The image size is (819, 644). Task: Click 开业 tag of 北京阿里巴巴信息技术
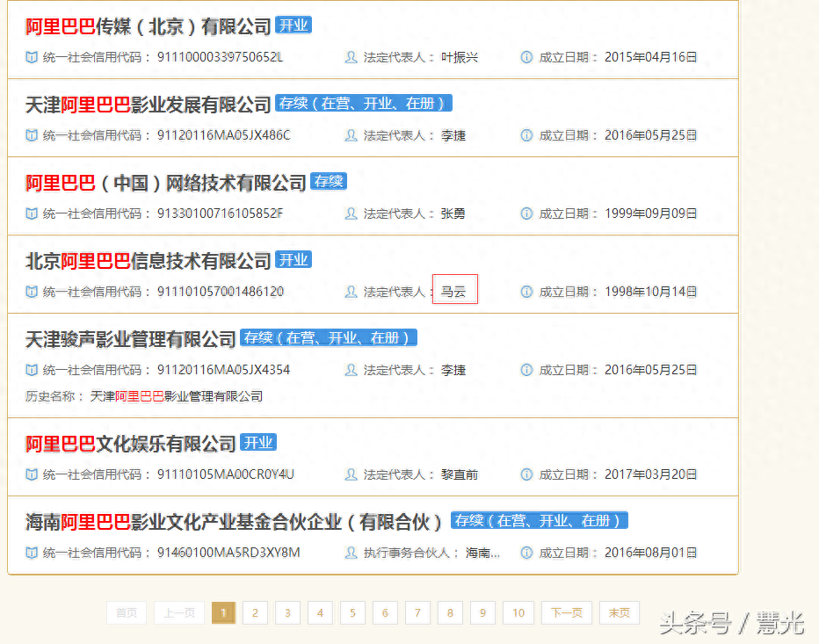[x=294, y=259]
